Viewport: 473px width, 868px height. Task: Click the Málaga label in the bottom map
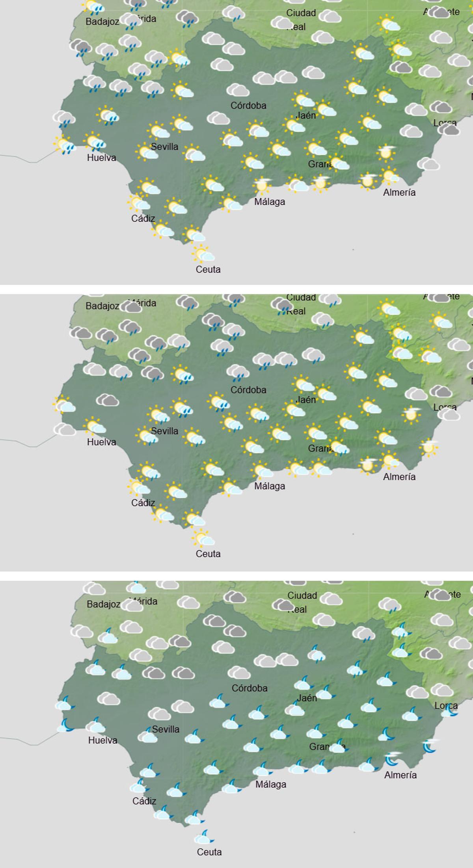point(270,784)
